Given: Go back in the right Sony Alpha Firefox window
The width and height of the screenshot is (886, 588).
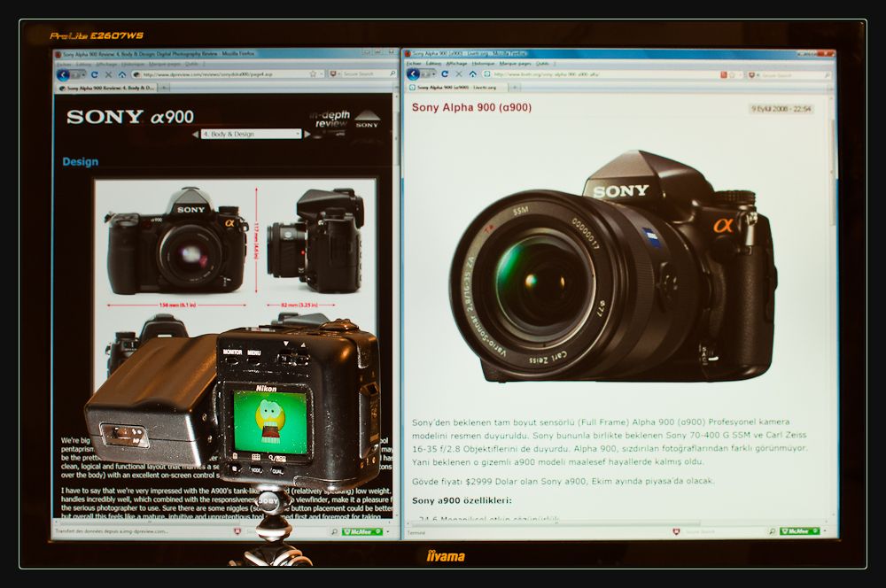Looking at the screenshot, I should point(414,74).
